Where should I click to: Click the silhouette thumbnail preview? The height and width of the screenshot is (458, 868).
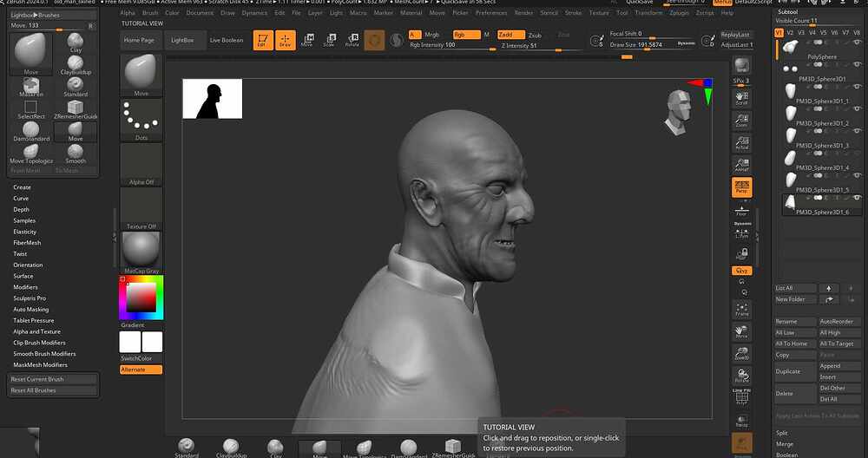tap(213, 99)
